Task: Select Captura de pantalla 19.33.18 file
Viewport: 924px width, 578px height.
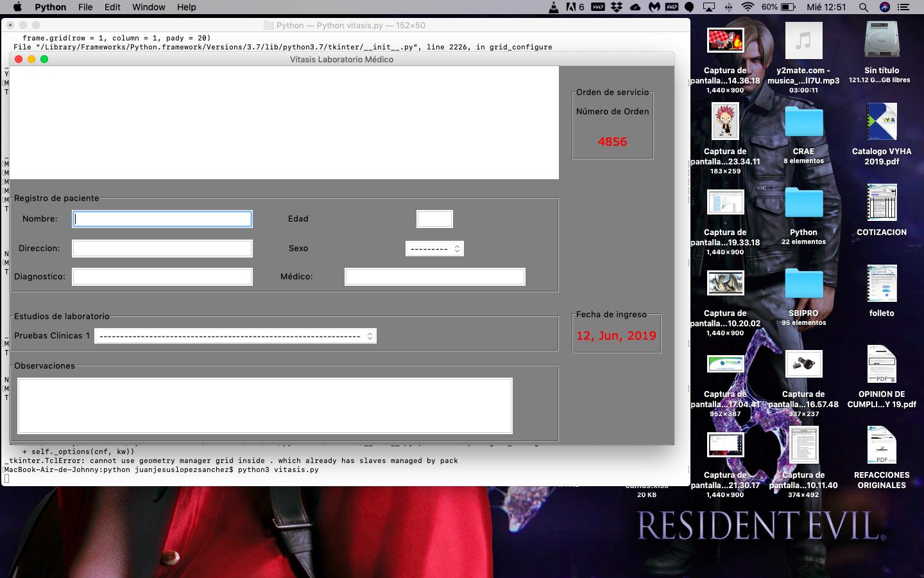Action: (725, 202)
